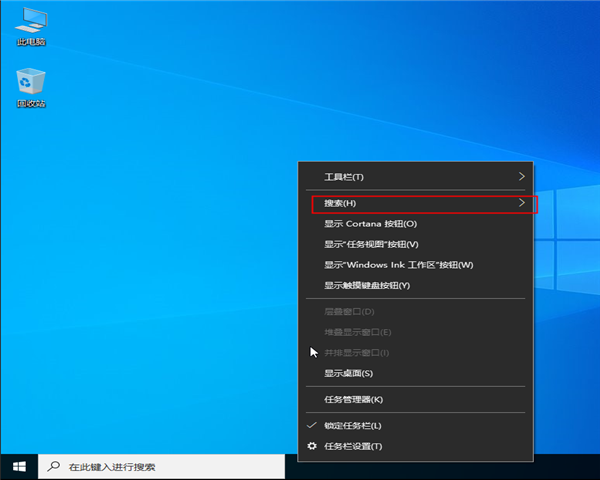The width and height of the screenshot is (600, 480).
Task: Click the greyed 并排显示窗口(I) entry
Action: click(x=356, y=352)
